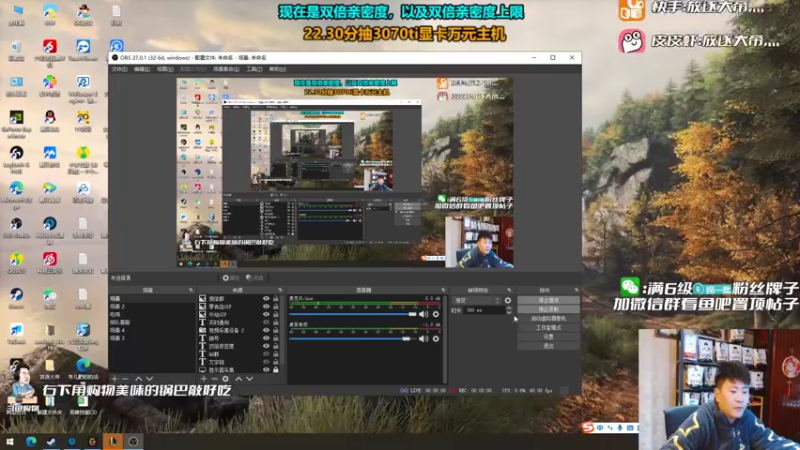The height and width of the screenshot is (450, 800).
Task: Open 视图(V) menu in OBS
Action: (165, 69)
